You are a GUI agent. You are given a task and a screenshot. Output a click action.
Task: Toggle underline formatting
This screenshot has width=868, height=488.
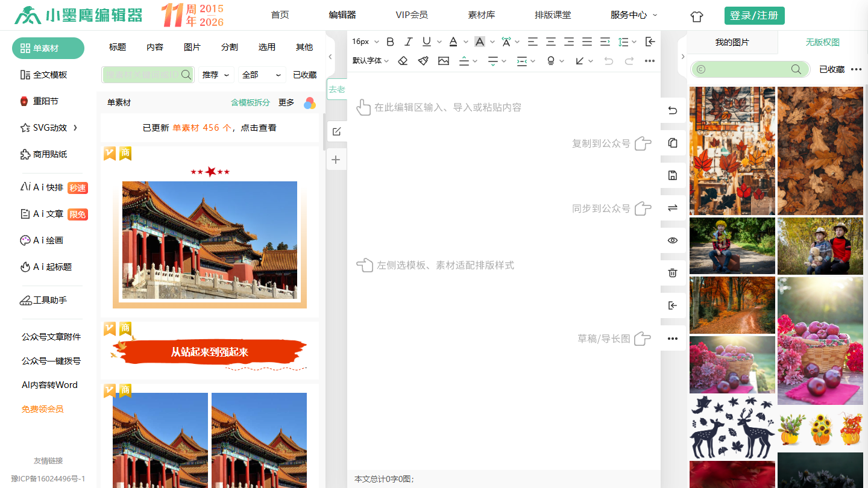[x=427, y=42]
